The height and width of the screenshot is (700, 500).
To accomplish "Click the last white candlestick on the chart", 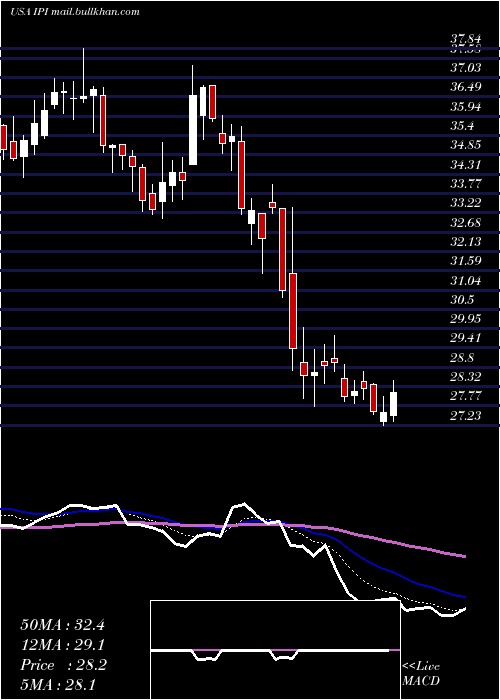I will [393, 400].
